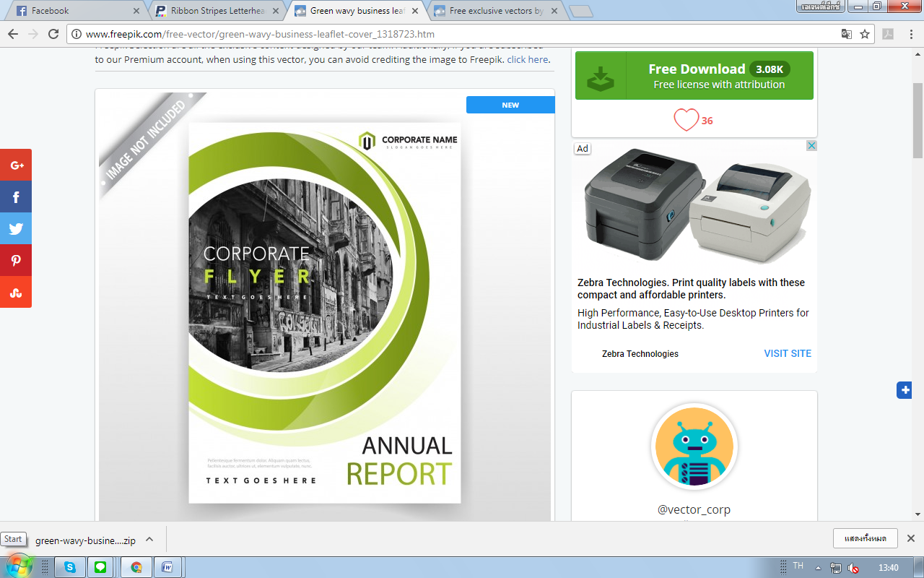Pin the image on Pinterest

(x=16, y=260)
